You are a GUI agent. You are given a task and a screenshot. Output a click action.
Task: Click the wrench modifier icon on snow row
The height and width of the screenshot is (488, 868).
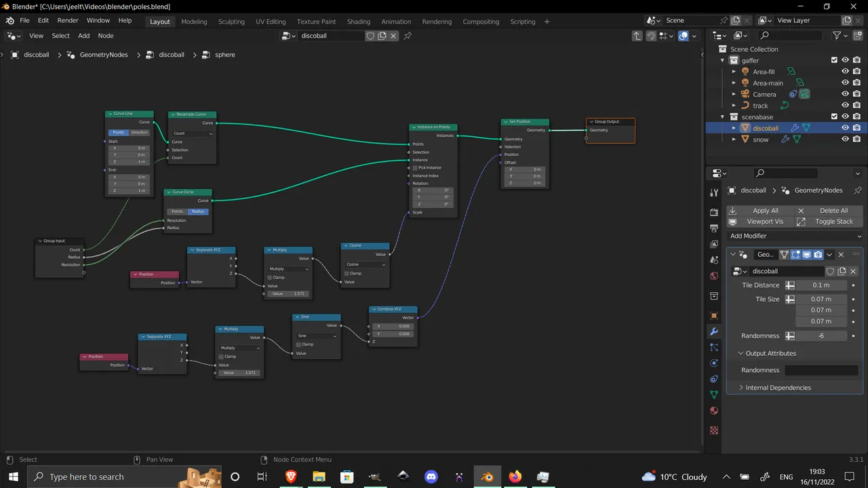[x=785, y=140]
